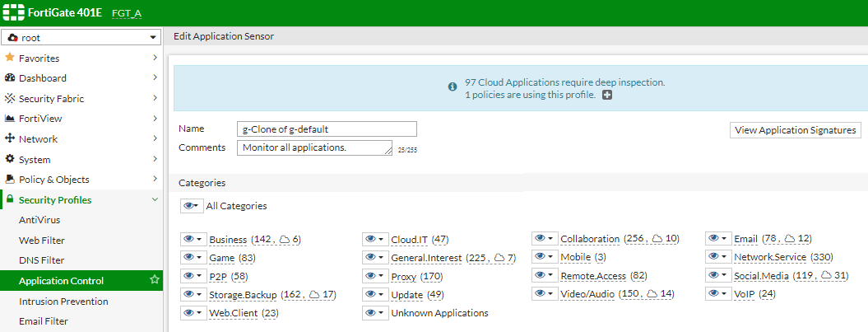
Task: Click the View Application Signatures button
Action: [795, 130]
